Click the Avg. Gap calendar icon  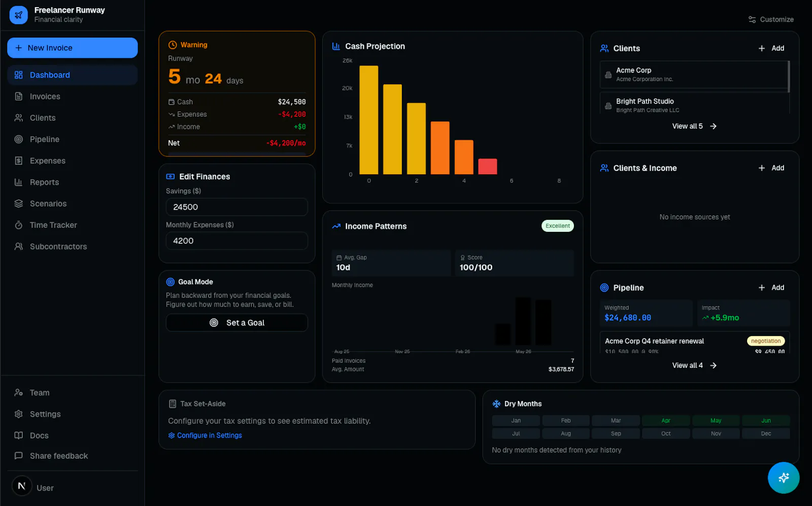tap(339, 258)
